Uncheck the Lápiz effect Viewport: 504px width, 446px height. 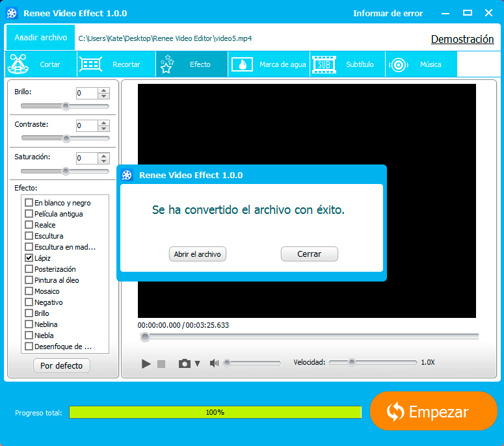(29, 257)
